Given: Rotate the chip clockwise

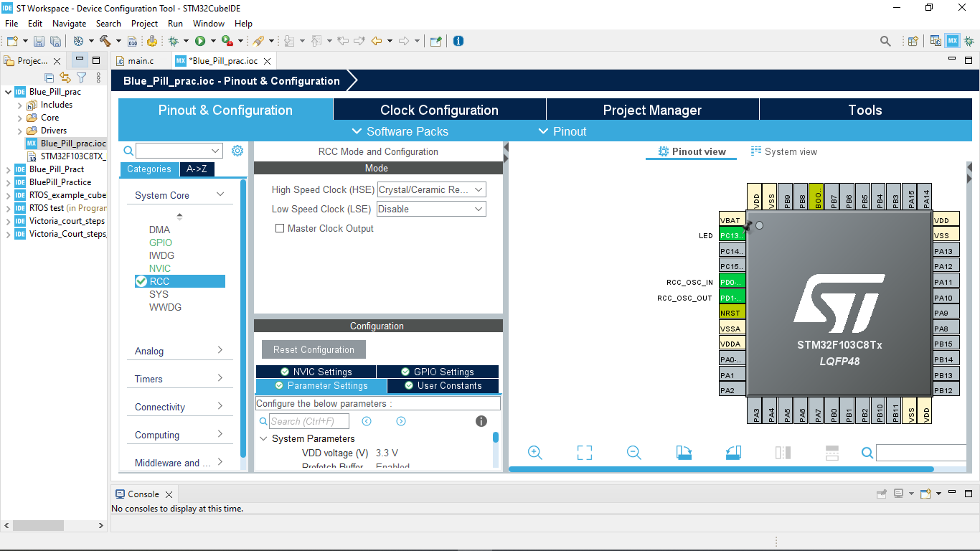Looking at the screenshot, I should coord(684,452).
